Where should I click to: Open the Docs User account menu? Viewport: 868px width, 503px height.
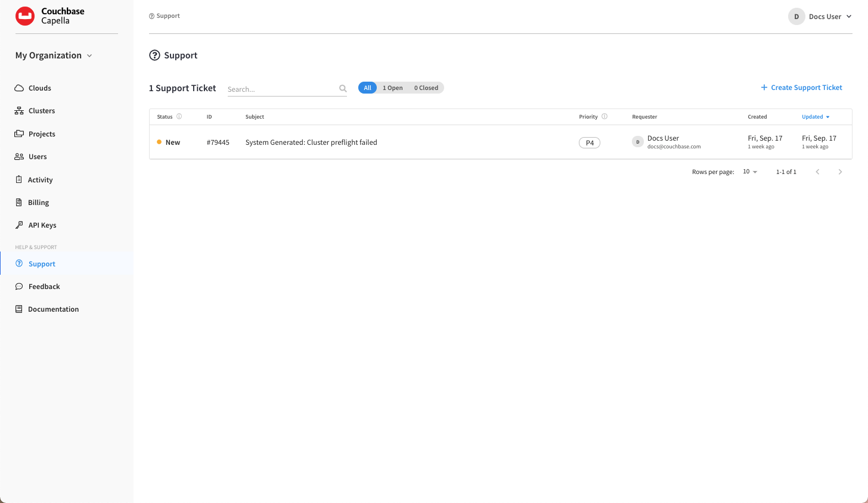(820, 16)
